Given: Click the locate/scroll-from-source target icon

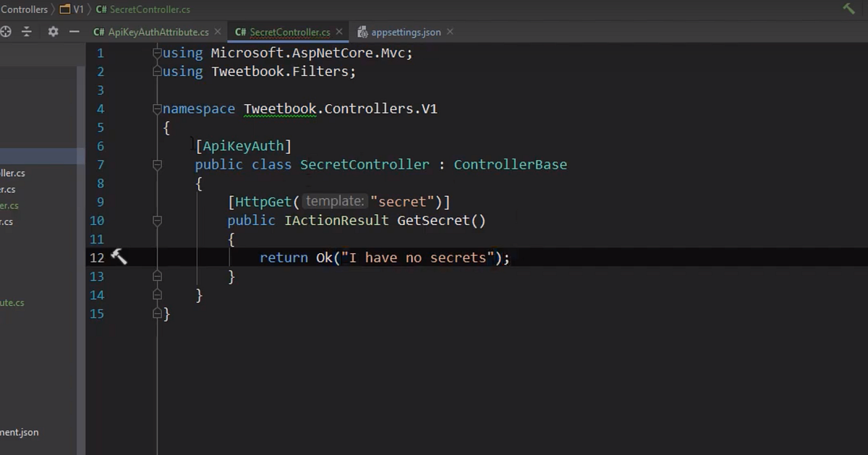Looking at the screenshot, I should (x=6, y=32).
